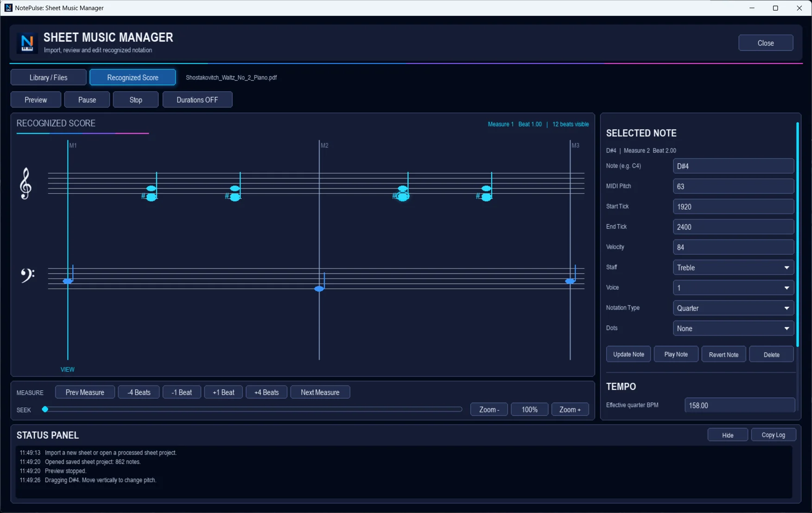This screenshot has height=513, width=812.
Task: Click the -1 Beat button
Action: pos(182,392)
